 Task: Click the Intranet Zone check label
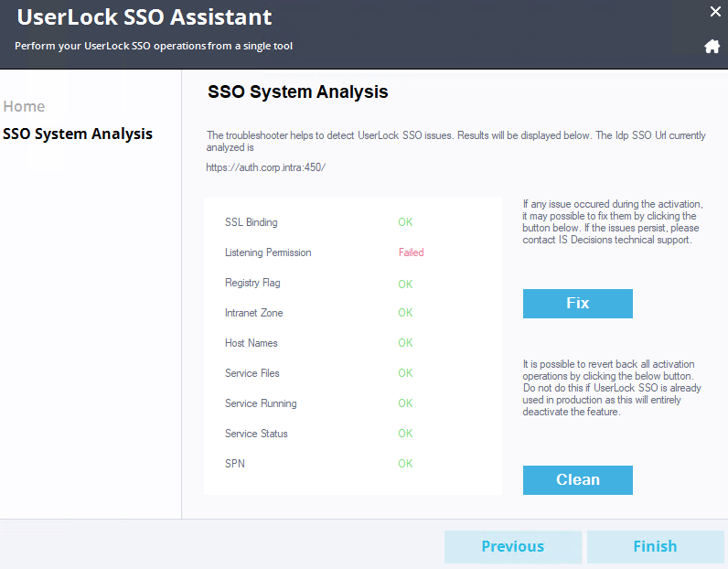coord(253,313)
